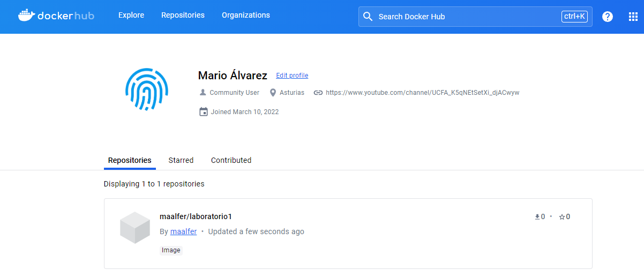Open the help question mark icon
Image resolution: width=644 pixels, height=277 pixels.
click(608, 17)
